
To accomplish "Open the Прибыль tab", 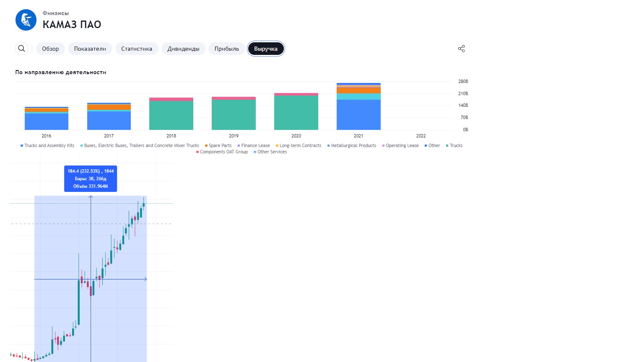I will point(227,49).
